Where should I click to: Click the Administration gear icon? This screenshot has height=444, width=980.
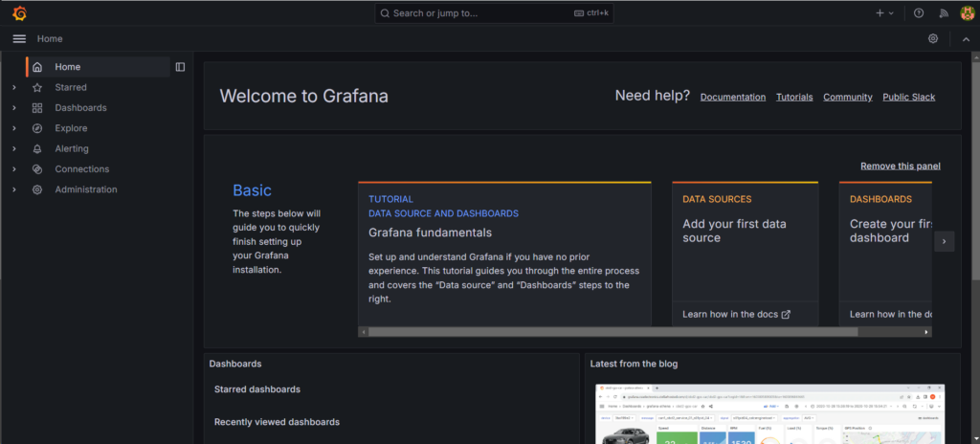click(37, 189)
